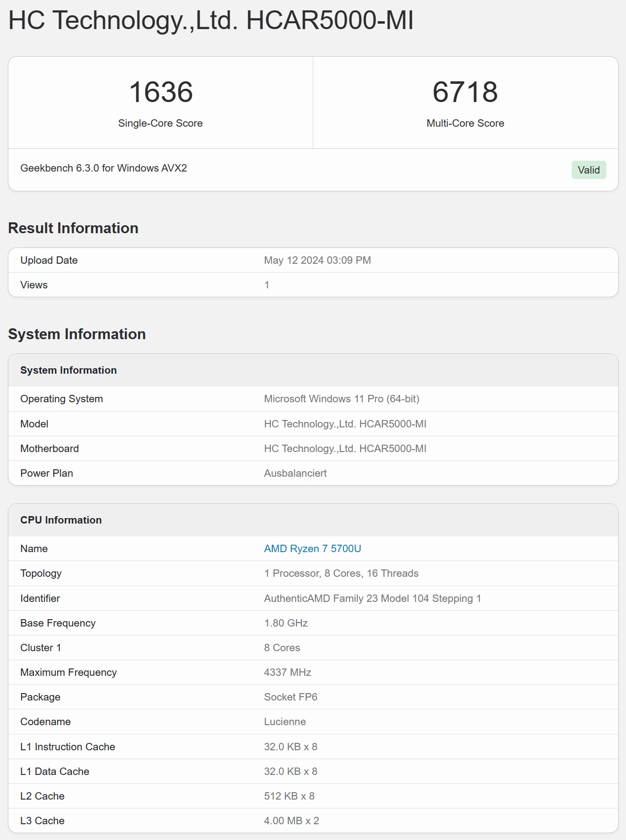Click the 'Power Plan' row label
Viewport: 626px width, 840px height.
click(46, 473)
